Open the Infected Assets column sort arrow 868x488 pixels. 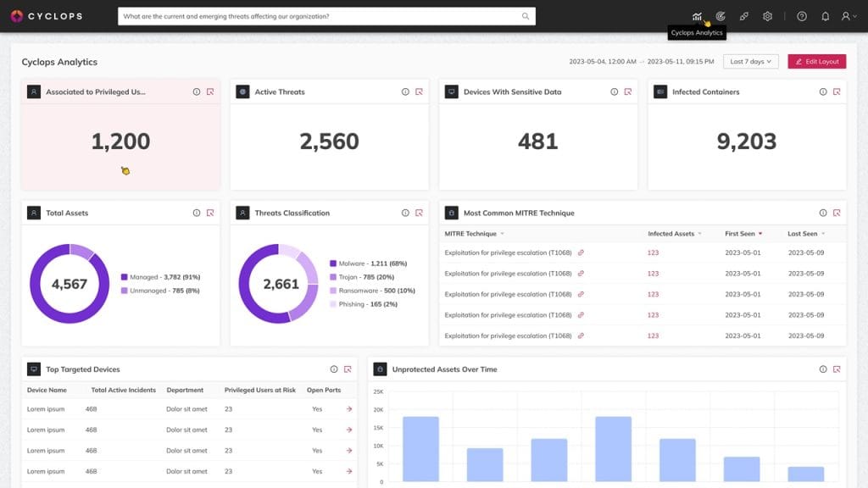click(699, 234)
